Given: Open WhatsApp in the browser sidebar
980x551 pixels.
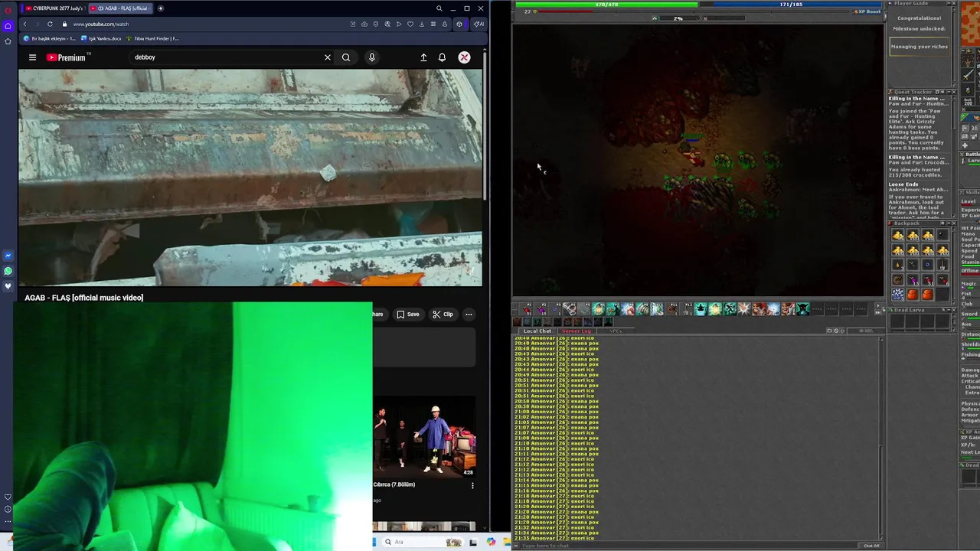Looking at the screenshot, I should 8,271.
